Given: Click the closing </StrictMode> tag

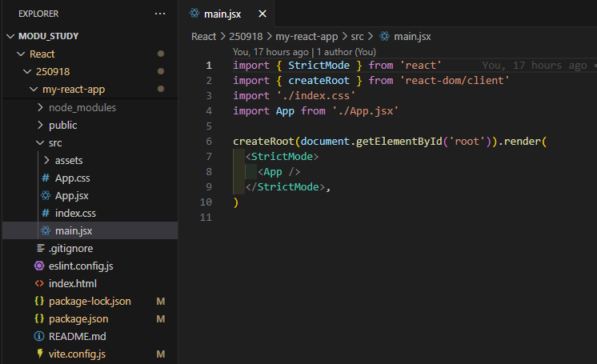Looking at the screenshot, I should (x=285, y=187).
